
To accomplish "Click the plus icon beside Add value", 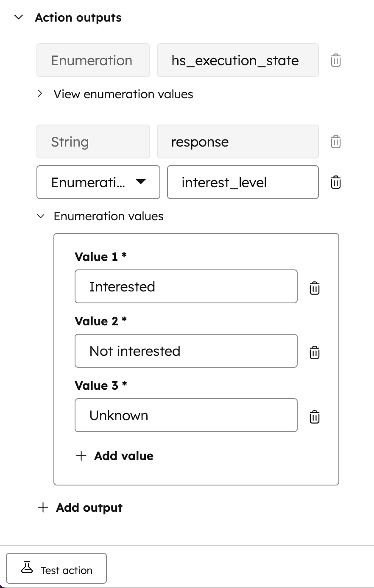I will pos(81,456).
